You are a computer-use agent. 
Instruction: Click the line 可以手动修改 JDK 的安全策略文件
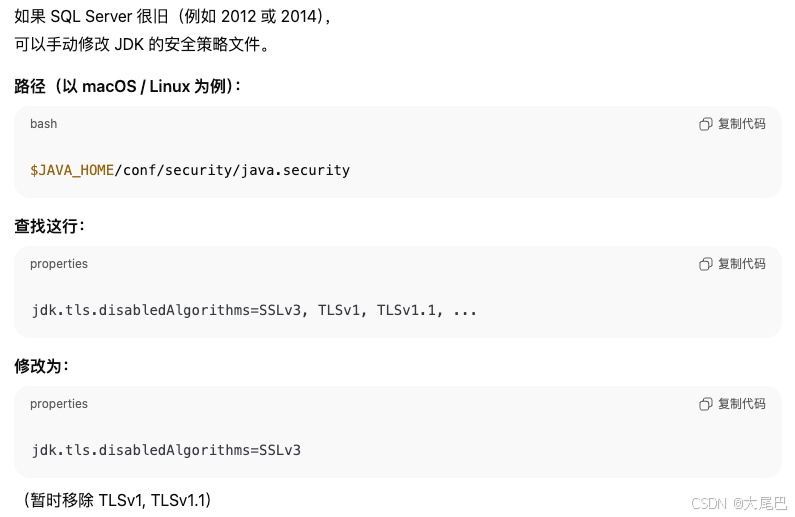click(141, 45)
